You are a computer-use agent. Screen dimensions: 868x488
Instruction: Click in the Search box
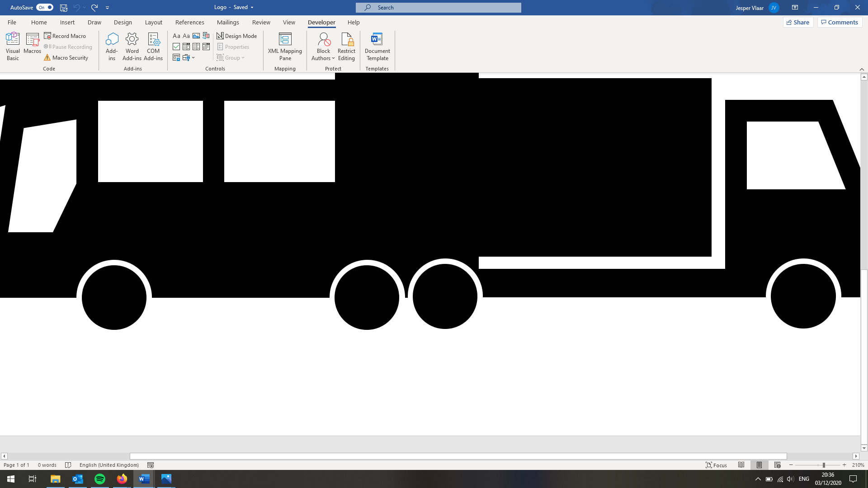pyautogui.click(x=438, y=7)
